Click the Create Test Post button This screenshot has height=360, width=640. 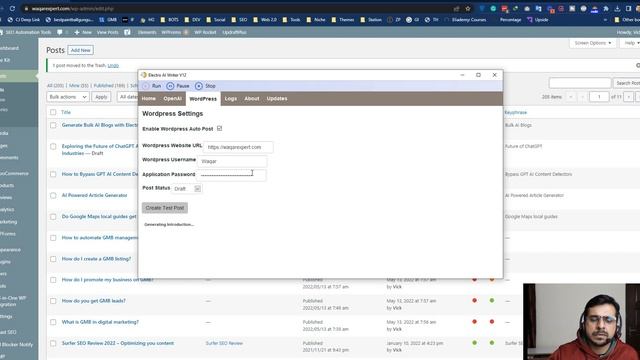(x=165, y=208)
